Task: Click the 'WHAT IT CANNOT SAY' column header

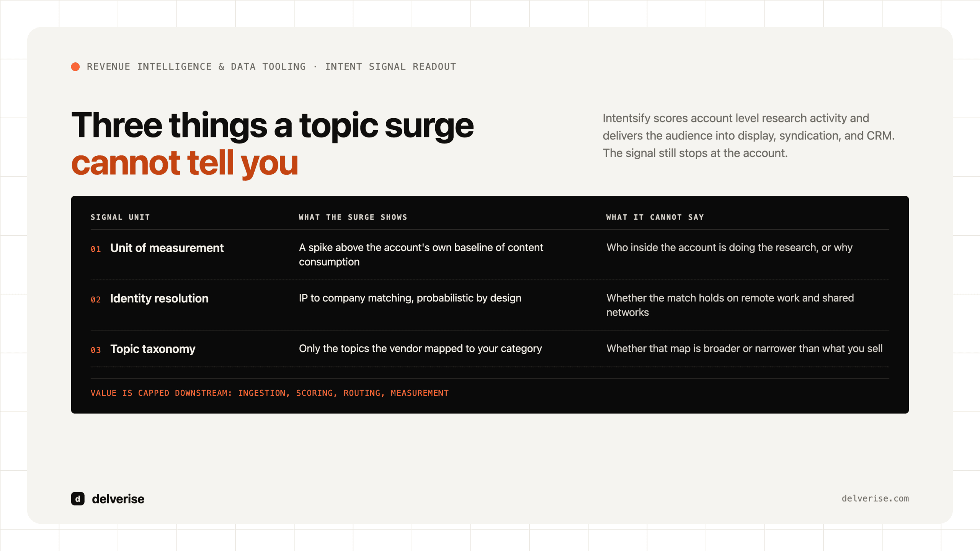Action: click(655, 217)
